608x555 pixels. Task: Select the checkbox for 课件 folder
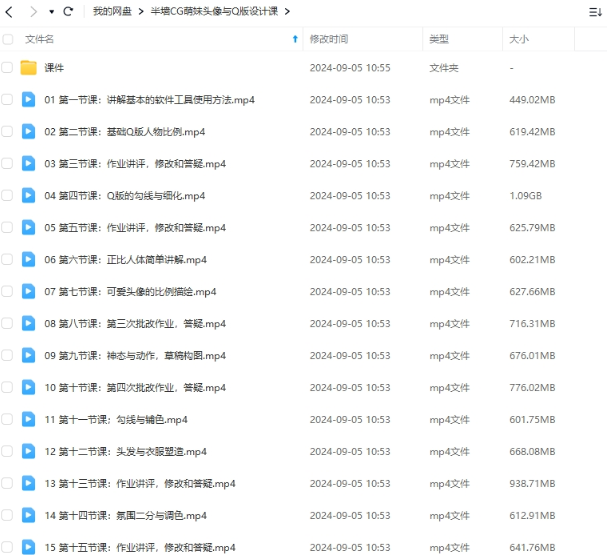7,68
